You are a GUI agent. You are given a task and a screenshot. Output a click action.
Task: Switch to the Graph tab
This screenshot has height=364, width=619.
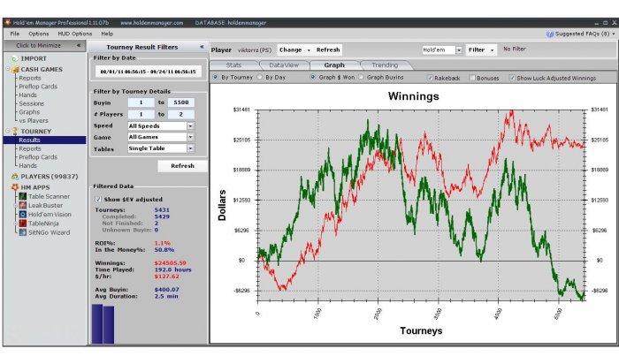334,65
